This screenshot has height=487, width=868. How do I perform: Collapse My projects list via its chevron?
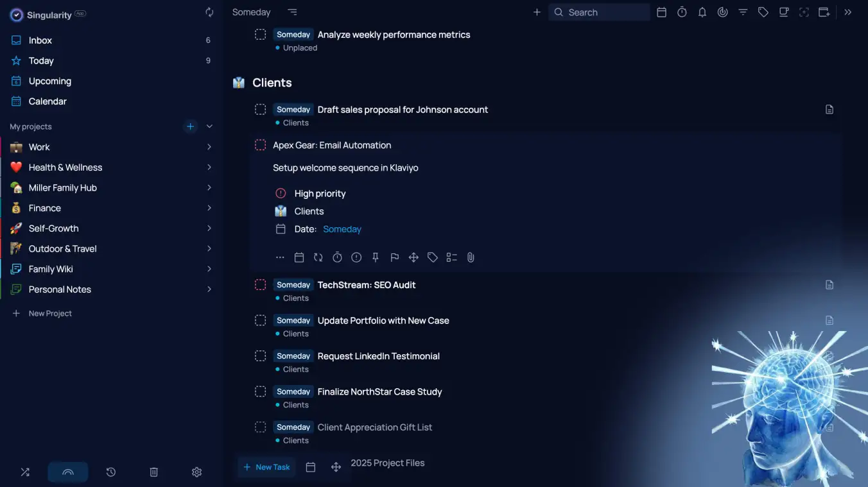[x=209, y=126]
